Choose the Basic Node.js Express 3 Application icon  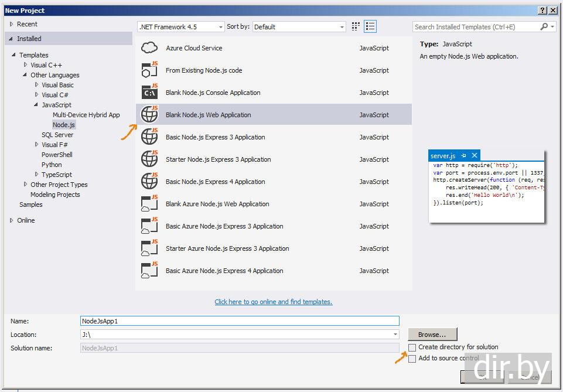tap(149, 137)
